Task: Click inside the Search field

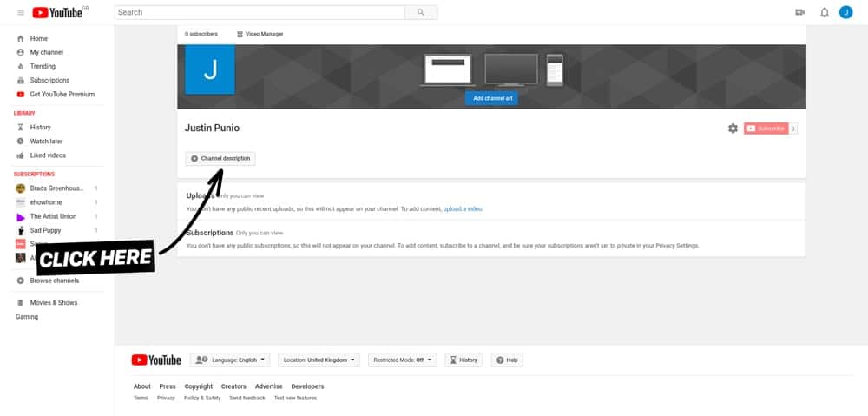Action: pyautogui.click(x=260, y=12)
